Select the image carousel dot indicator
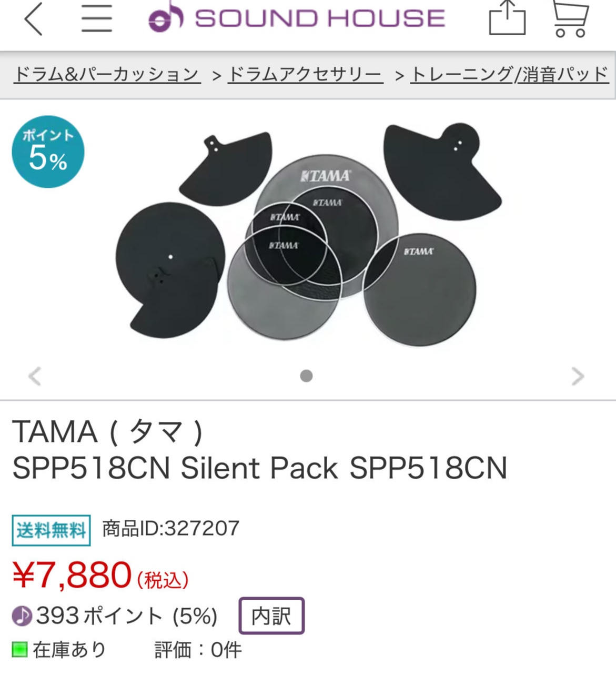The image size is (616, 676). coord(306,376)
